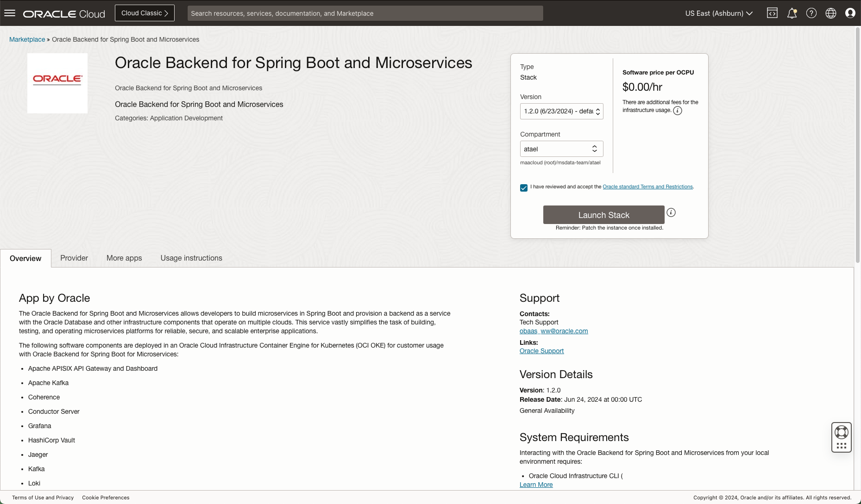Viewport: 861px width, 504px height.
Task: Click the Marketplace breadcrumb link
Action: click(27, 39)
